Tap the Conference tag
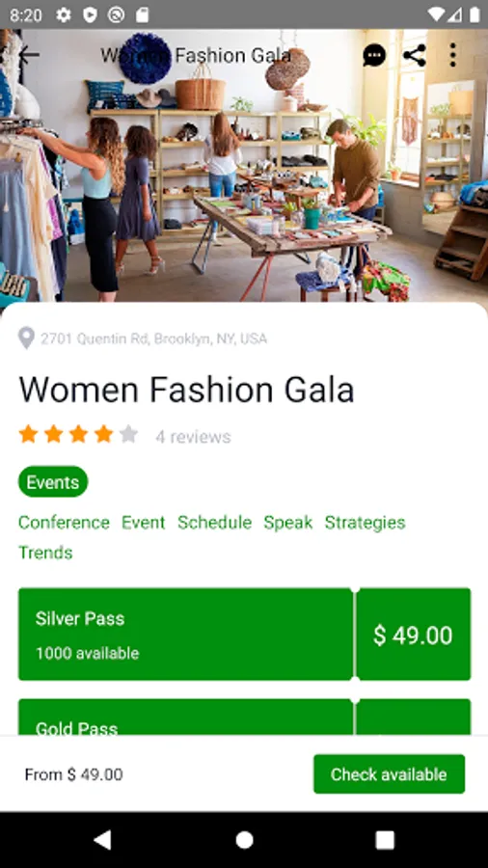 click(65, 523)
